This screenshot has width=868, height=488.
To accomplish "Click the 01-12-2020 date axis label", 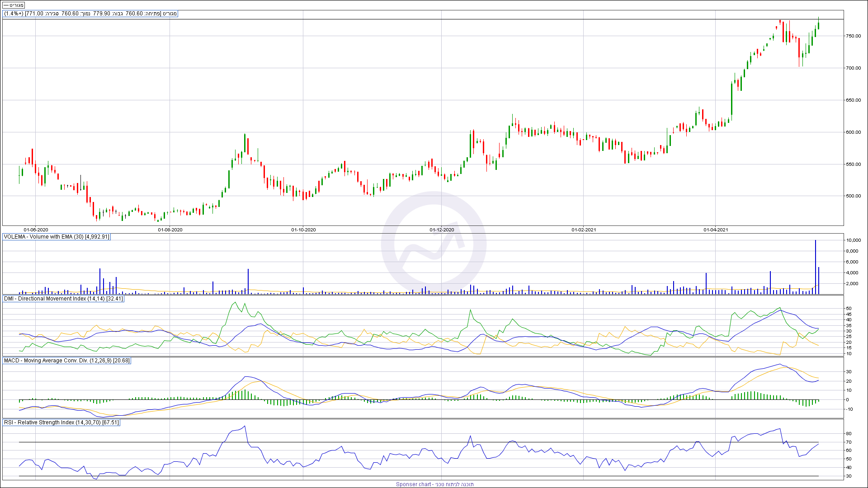I will pyautogui.click(x=442, y=230).
